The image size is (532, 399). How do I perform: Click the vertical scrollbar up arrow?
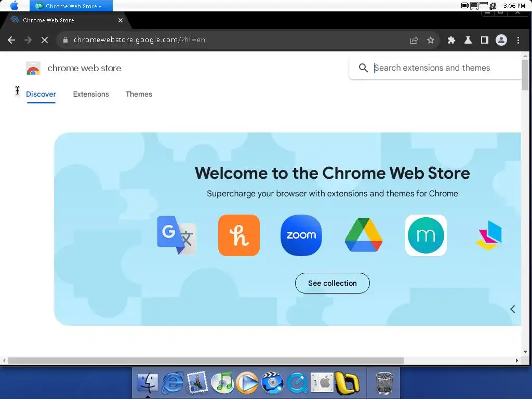click(x=525, y=56)
